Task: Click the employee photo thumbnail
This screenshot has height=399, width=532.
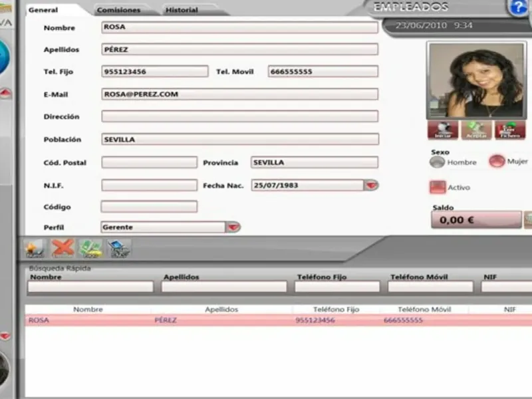Action: [x=476, y=80]
